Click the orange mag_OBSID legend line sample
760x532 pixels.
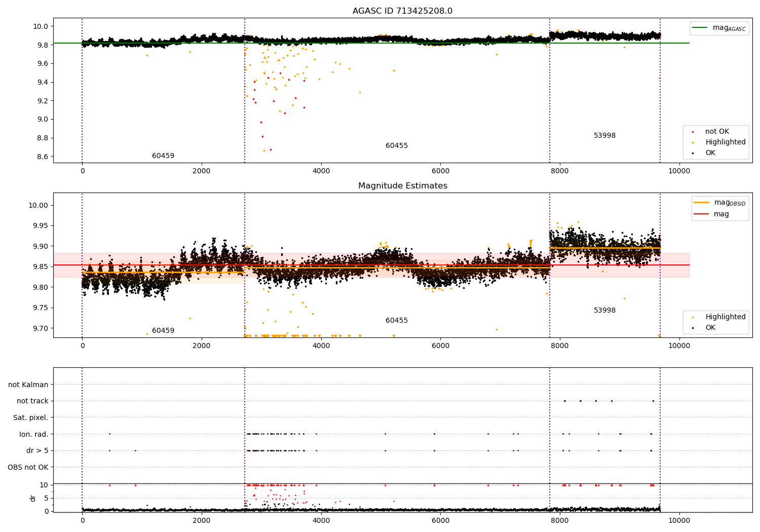click(x=702, y=203)
